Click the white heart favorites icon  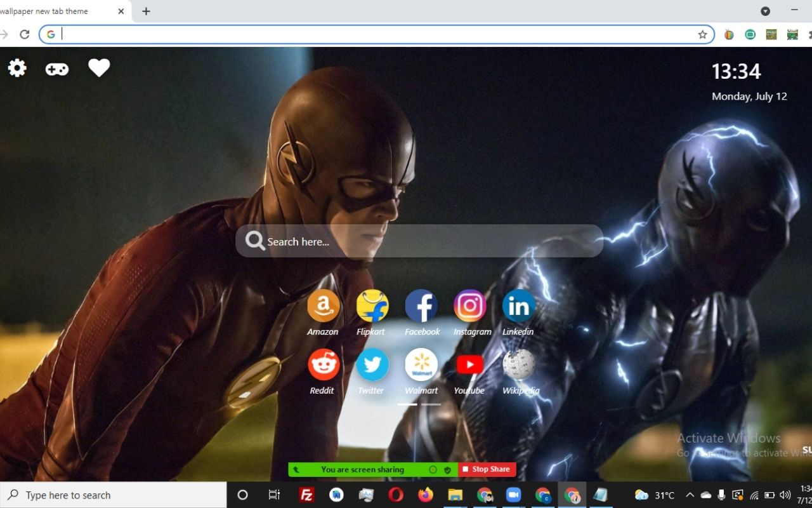99,67
